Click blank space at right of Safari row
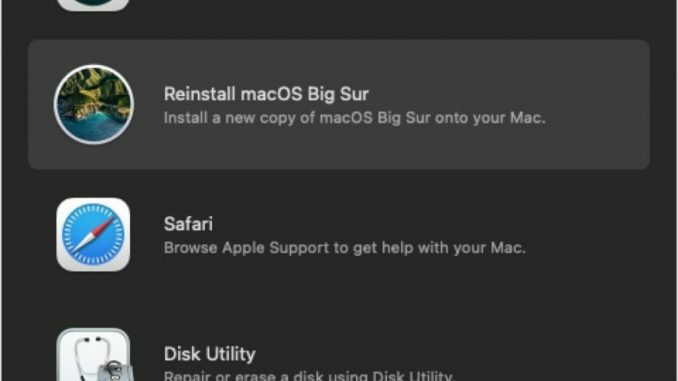 coord(597,235)
